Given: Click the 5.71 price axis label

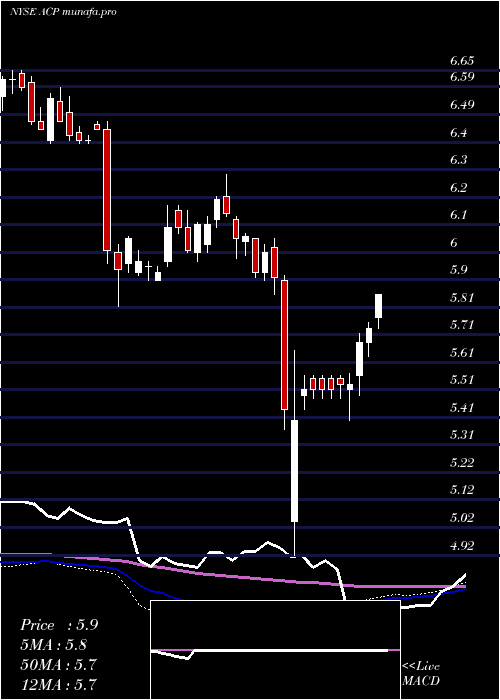Looking at the screenshot, I should click(462, 325).
